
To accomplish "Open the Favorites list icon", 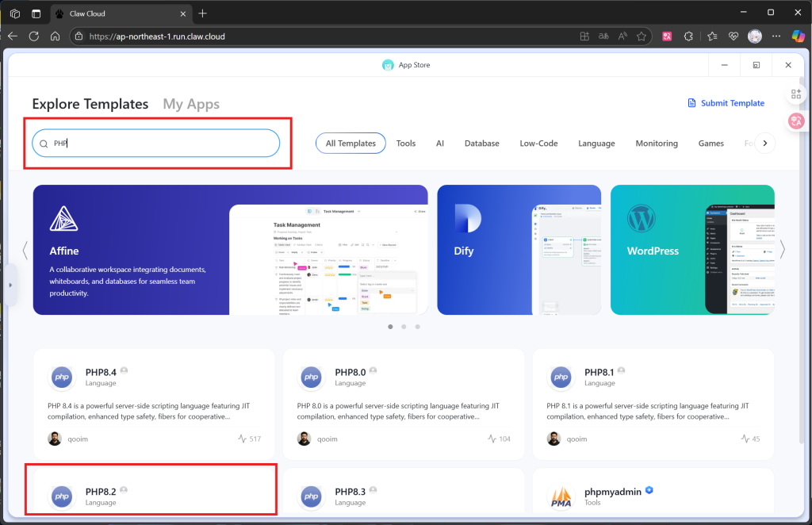I will pyautogui.click(x=713, y=36).
